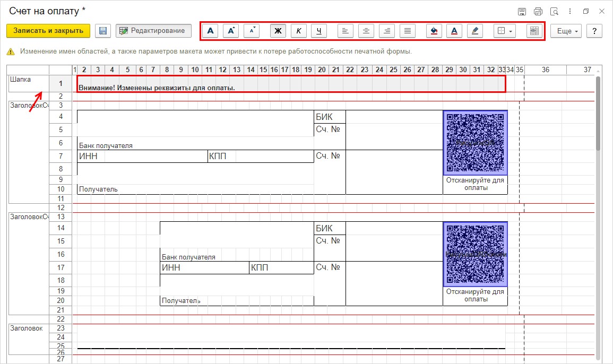Toggle the Редактирование mode button
The width and height of the screenshot is (613, 364).
tap(153, 31)
